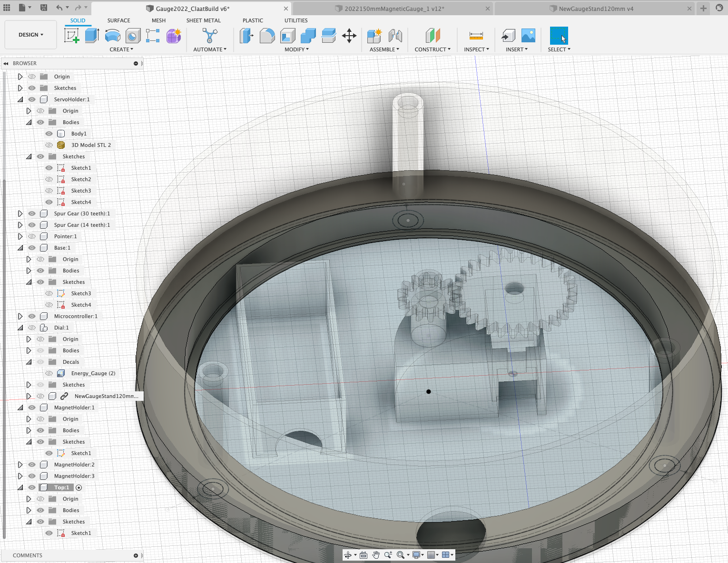Switch to the SURFACE tab
Viewport: 728px width, 563px height.
tap(118, 20)
